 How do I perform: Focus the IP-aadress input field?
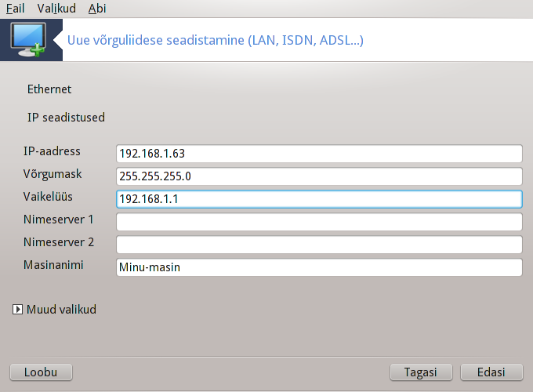319,154
